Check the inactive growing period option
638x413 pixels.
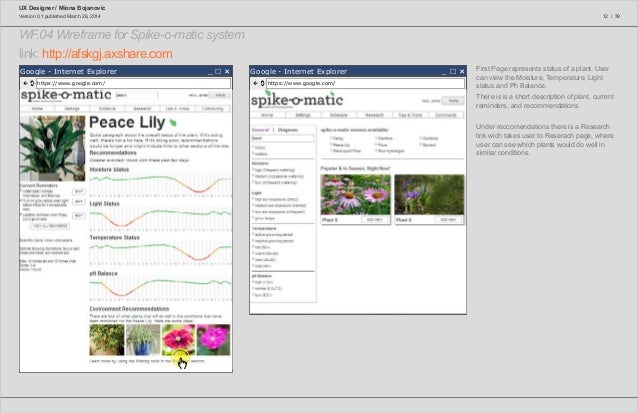pyautogui.click(x=253, y=241)
